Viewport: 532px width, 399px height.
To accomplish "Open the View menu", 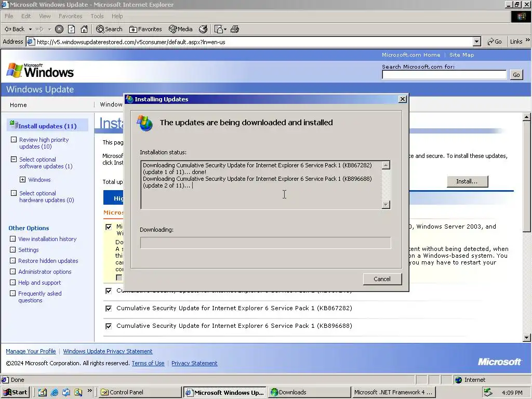I will [x=45, y=16].
